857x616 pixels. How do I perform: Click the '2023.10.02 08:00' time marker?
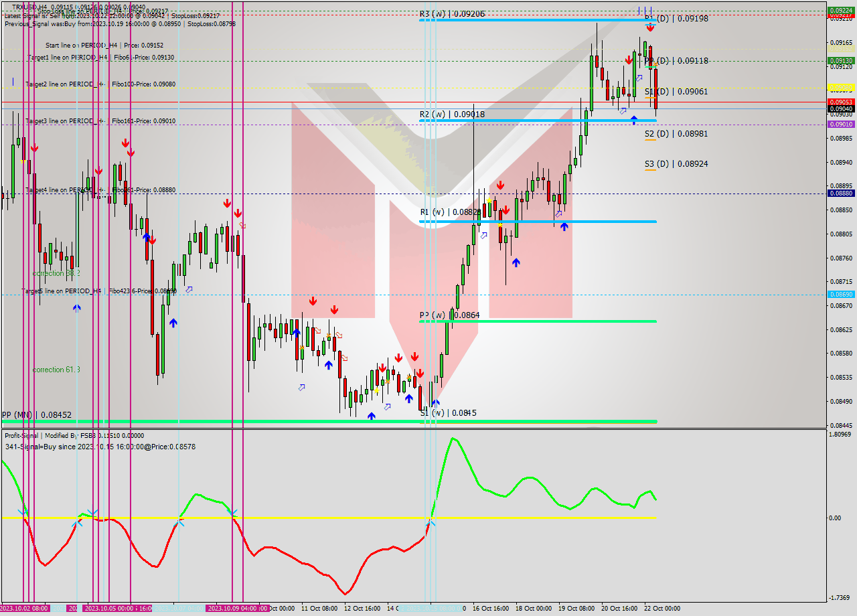pyautogui.click(x=24, y=608)
